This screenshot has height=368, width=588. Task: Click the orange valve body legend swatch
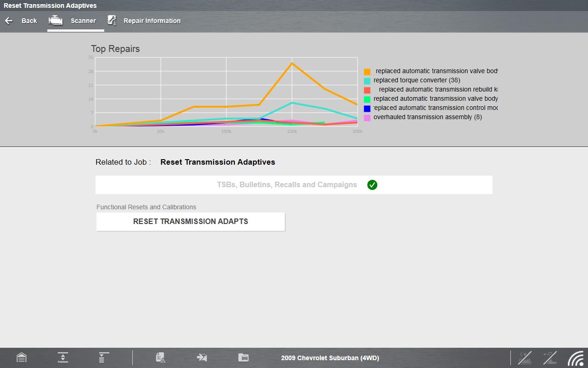367,72
